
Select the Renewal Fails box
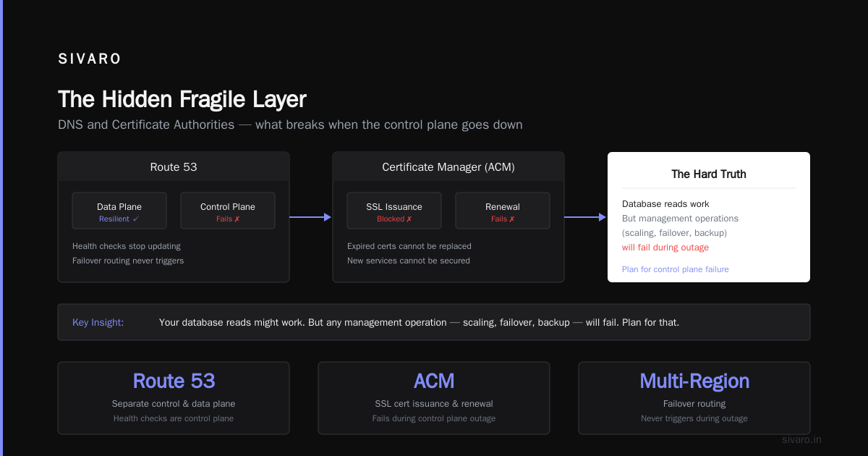pyautogui.click(x=503, y=211)
